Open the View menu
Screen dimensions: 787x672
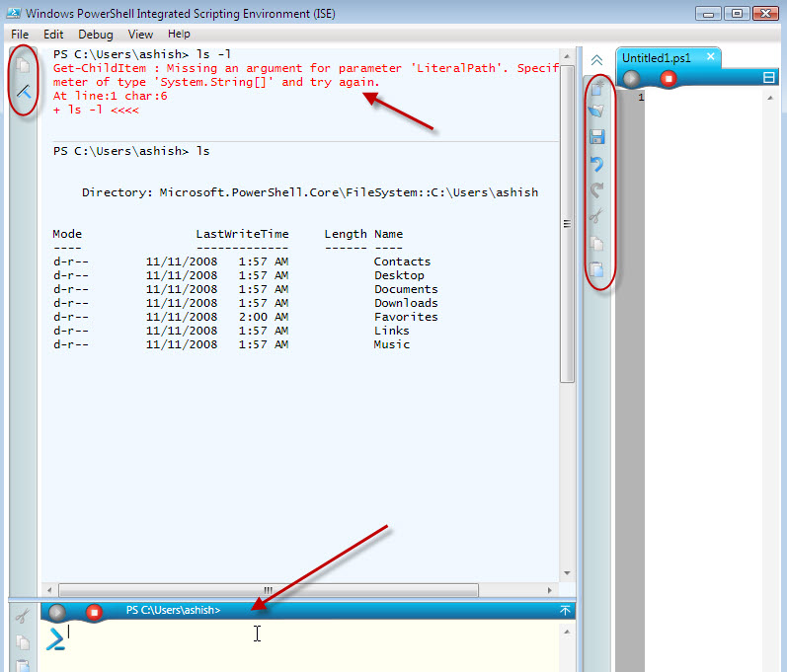[x=140, y=35]
